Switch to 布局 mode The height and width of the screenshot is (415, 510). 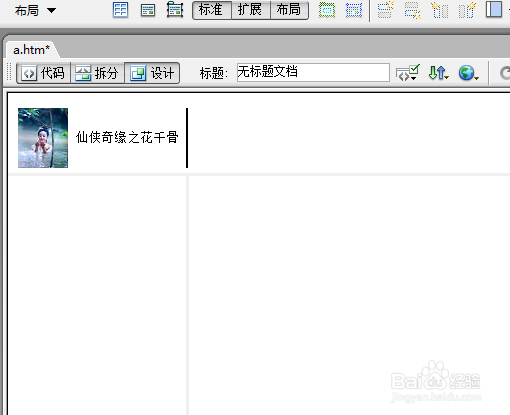click(289, 10)
